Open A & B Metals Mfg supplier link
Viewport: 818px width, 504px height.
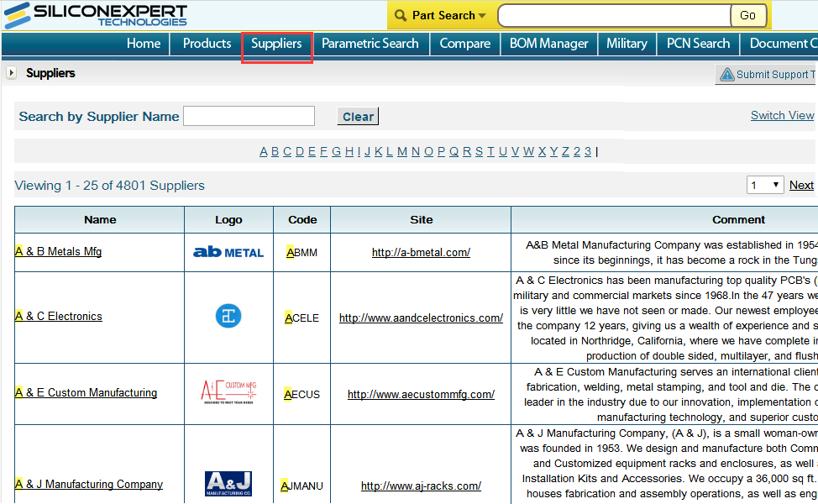(59, 251)
